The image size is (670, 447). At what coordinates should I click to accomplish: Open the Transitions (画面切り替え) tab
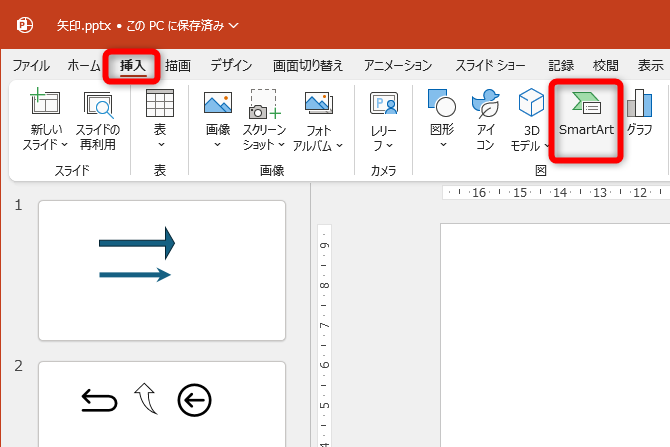pyautogui.click(x=308, y=65)
